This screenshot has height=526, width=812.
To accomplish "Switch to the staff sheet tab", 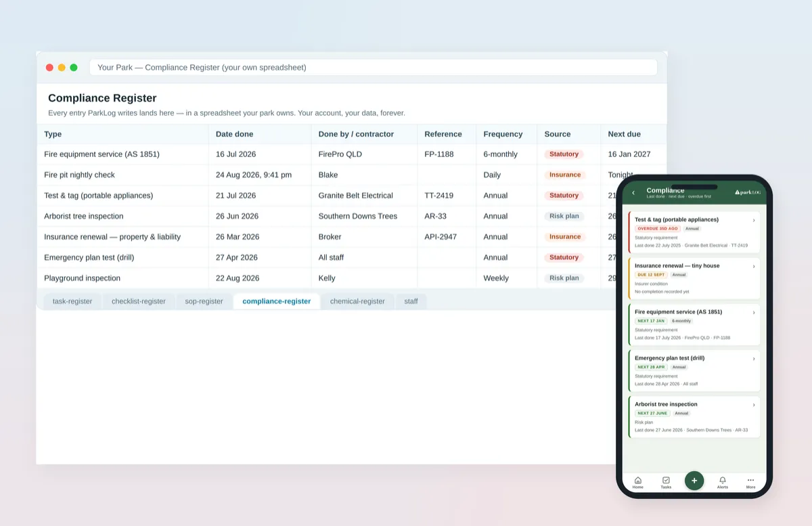I will (411, 301).
